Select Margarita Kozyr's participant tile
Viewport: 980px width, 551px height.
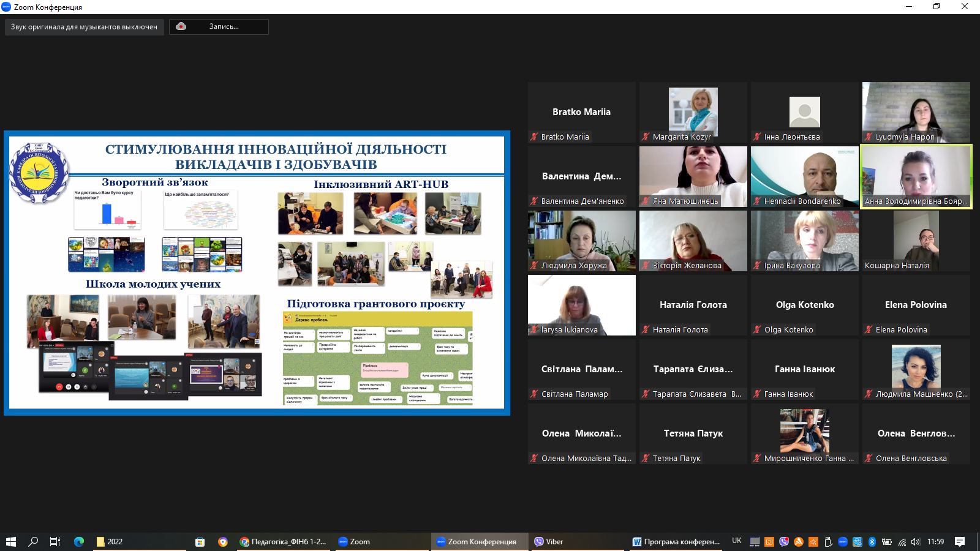coord(693,112)
